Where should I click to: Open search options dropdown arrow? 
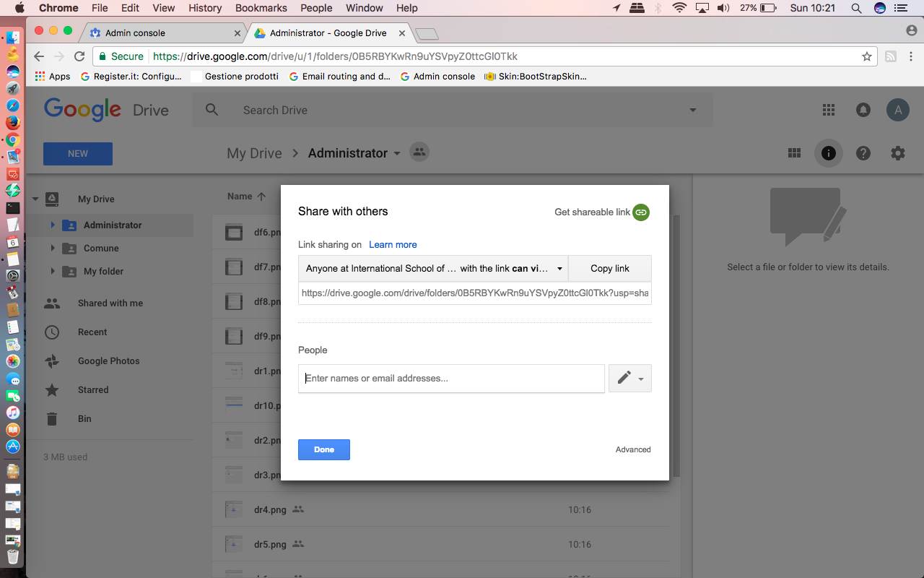pyautogui.click(x=693, y=111)
